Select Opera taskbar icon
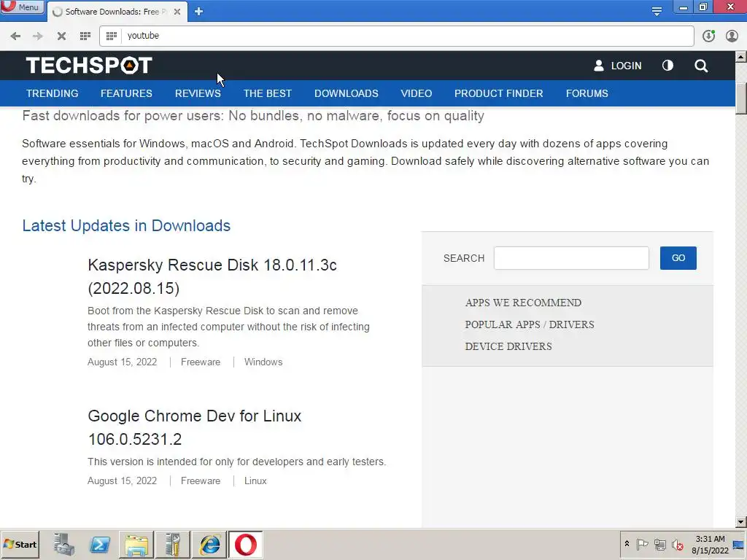747x560 pixels. [245, 544]
